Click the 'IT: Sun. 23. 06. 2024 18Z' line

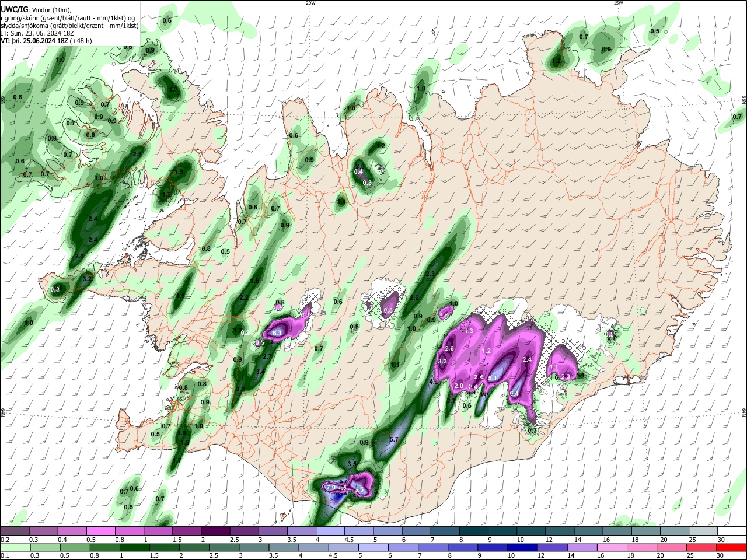tap(37, 33)
